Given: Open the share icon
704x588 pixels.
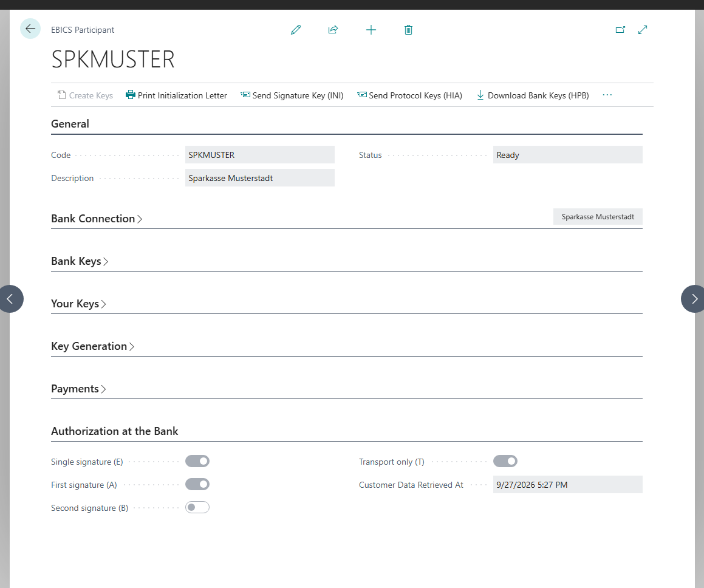Looking at the screenshot, I should [333, 30].
